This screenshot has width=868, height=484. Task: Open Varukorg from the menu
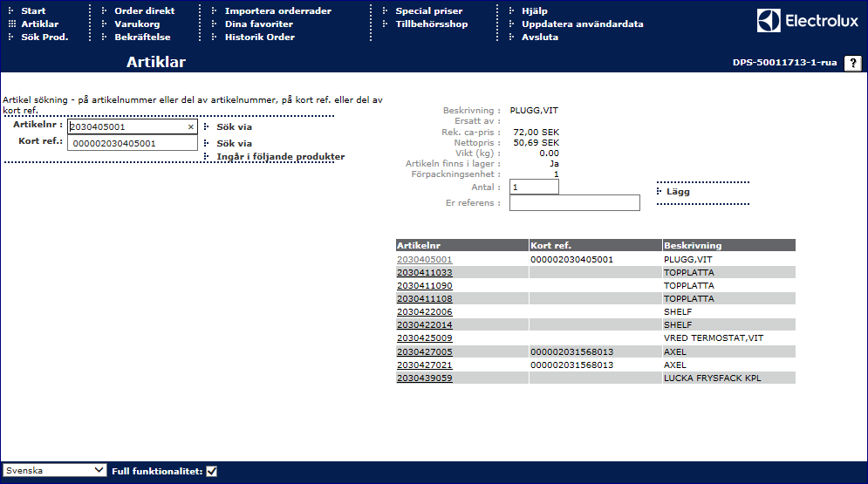click(137, 24)
